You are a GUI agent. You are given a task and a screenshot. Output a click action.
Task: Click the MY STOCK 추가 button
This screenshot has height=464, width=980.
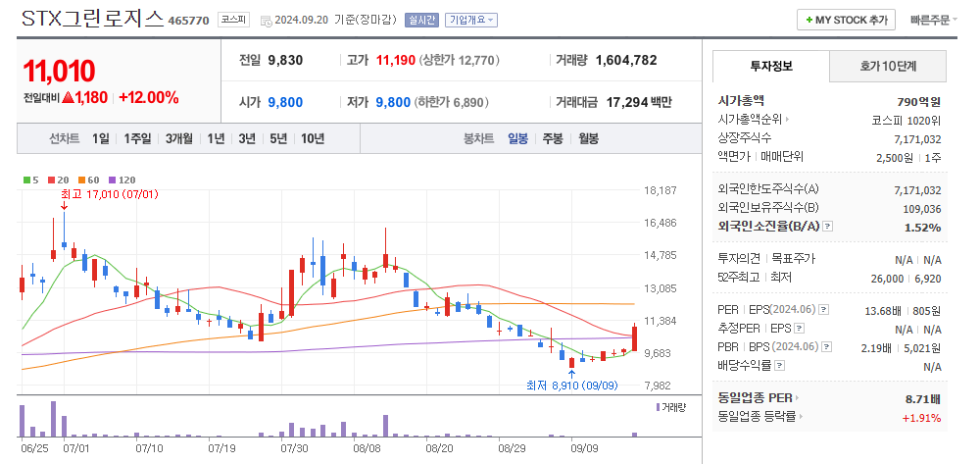[847, 20]
